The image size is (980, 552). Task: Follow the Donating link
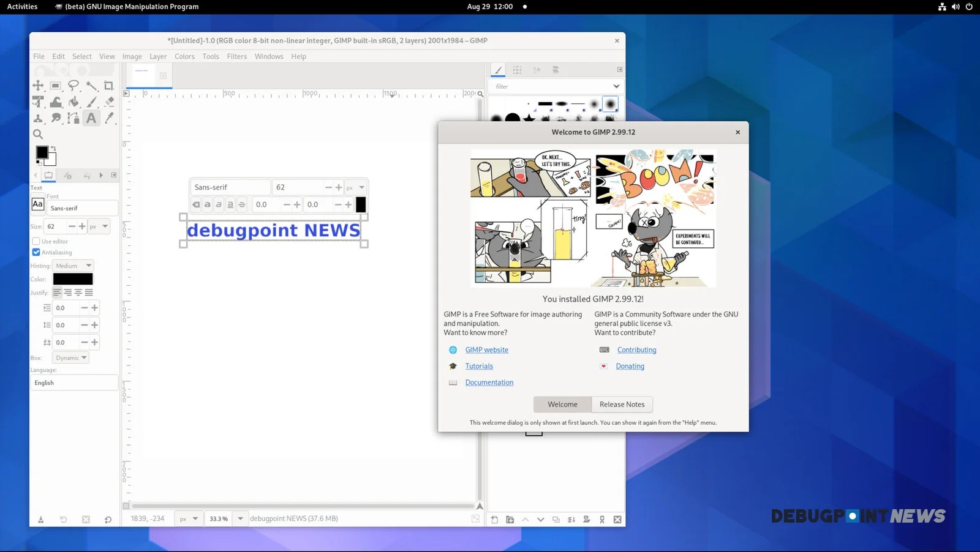pyautogui.click(x=630, y=365)
